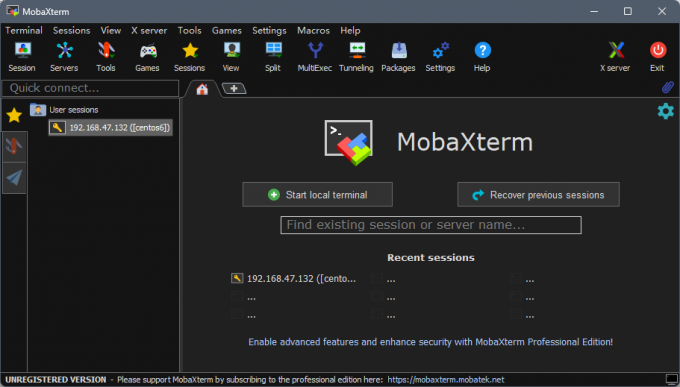Open the Tools menu in menu bar

[x=190, y=30]
